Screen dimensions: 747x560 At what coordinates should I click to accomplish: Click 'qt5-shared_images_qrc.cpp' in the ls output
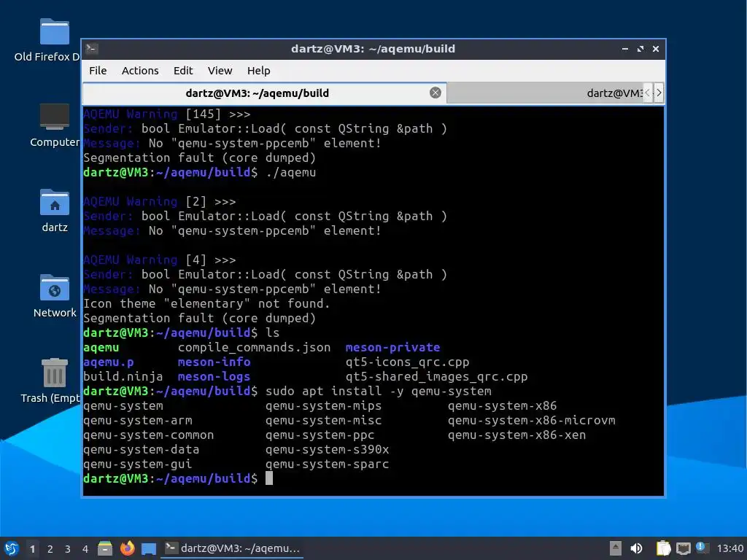(x=437, y=377)
